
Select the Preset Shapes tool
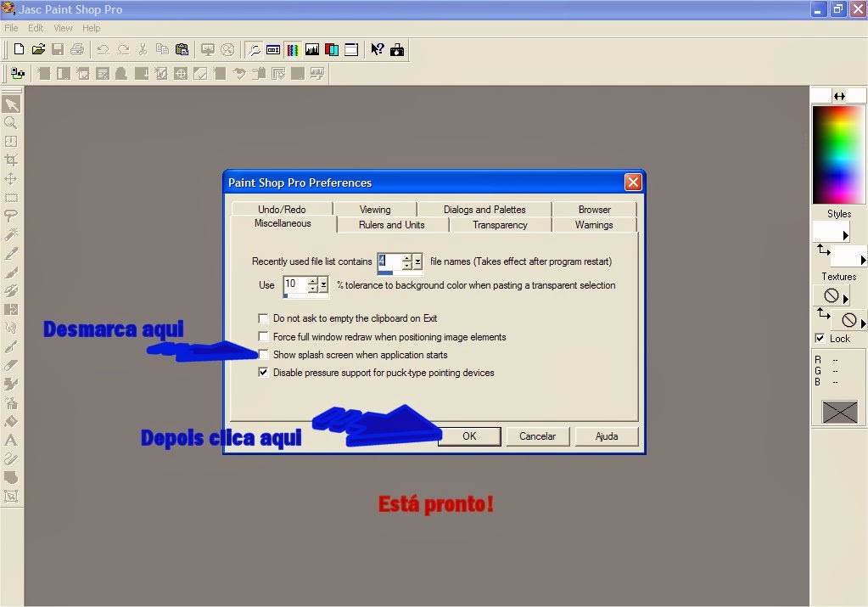pyautogui.click(x=11, y=477)
